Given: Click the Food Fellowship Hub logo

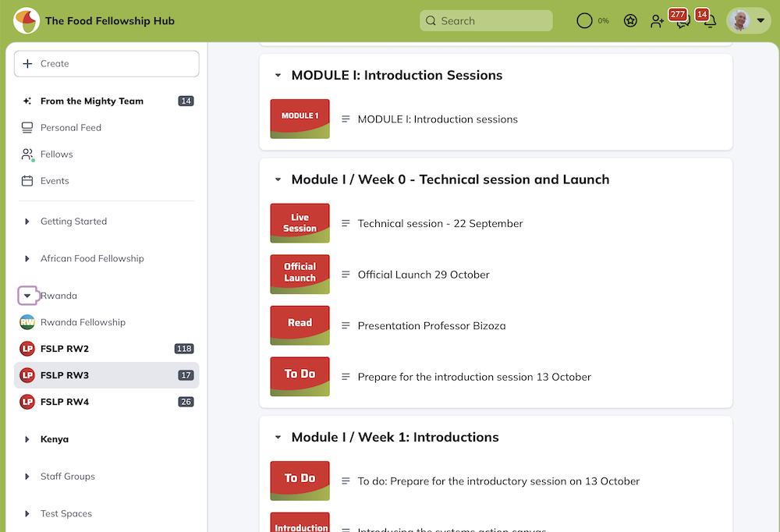Looking at the screenshot, I should [27, 21].
